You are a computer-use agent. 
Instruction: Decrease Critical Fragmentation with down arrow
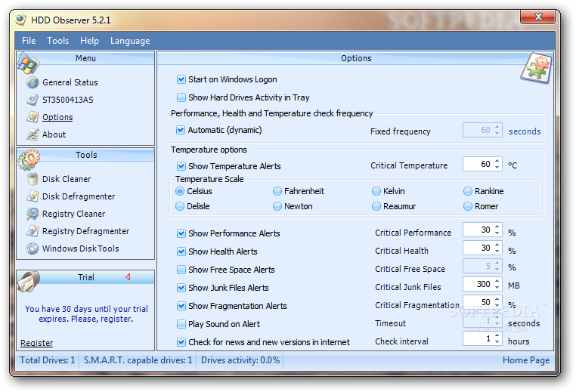(x=497, y=305)
